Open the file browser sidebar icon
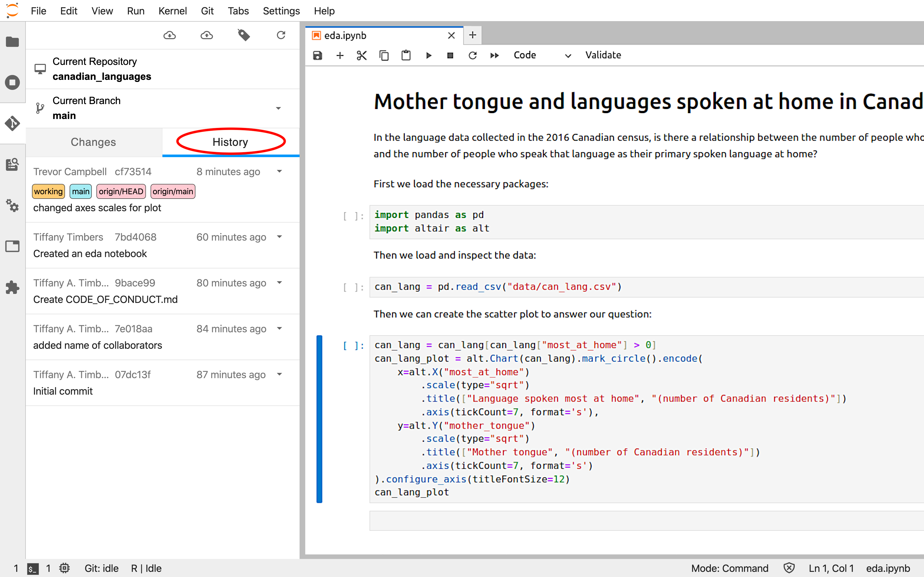This screenshot has width=924, height=577. tap(13, 41)
